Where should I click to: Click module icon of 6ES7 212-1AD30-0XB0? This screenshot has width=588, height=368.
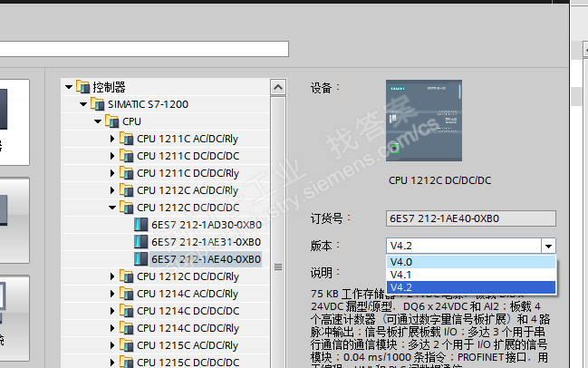[141, 225]
